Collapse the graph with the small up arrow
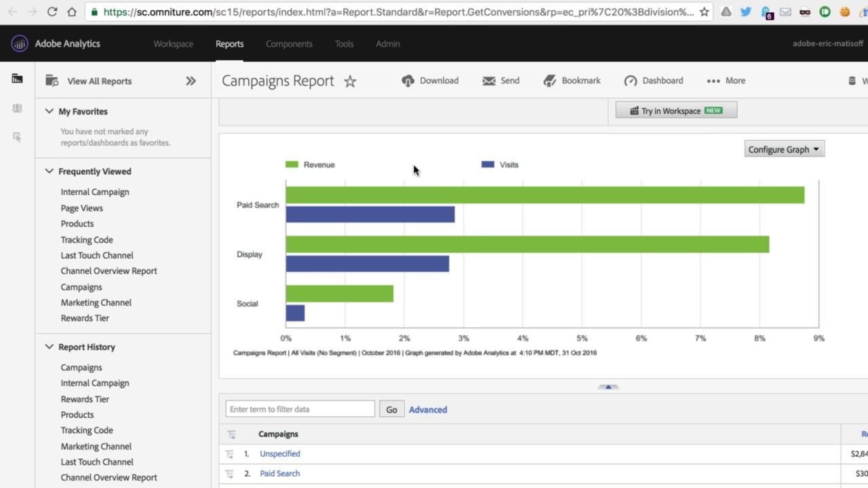The height and width of the screenshot is (488, 868). click(x=608, y=387)
